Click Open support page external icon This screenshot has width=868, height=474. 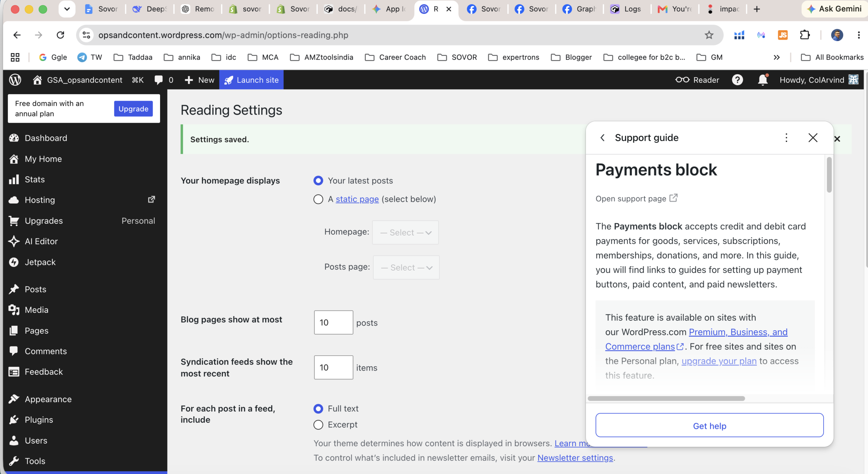673,198
